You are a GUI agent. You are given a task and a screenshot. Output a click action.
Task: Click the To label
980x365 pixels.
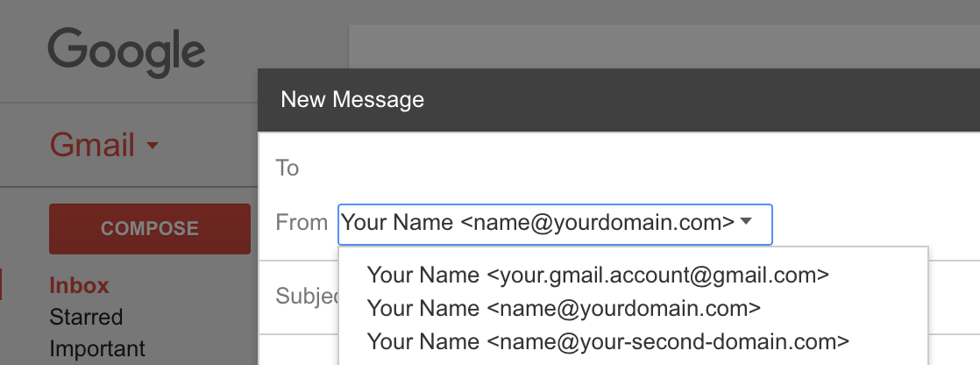coord(288,168)
